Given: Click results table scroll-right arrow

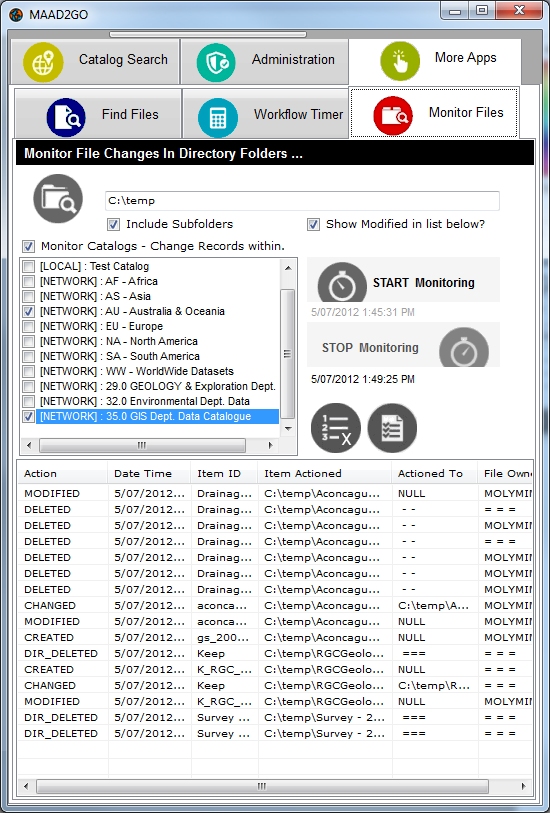Looking at the screenshot, I should tap(524, 786).
